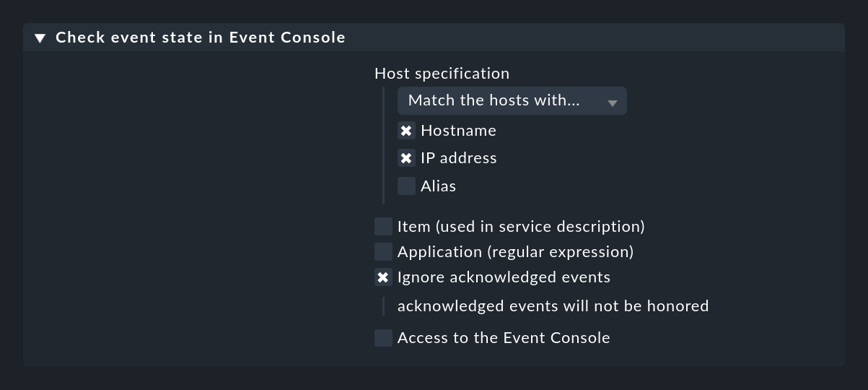Click the 'Host specification' heading text

tap(442, 74)
